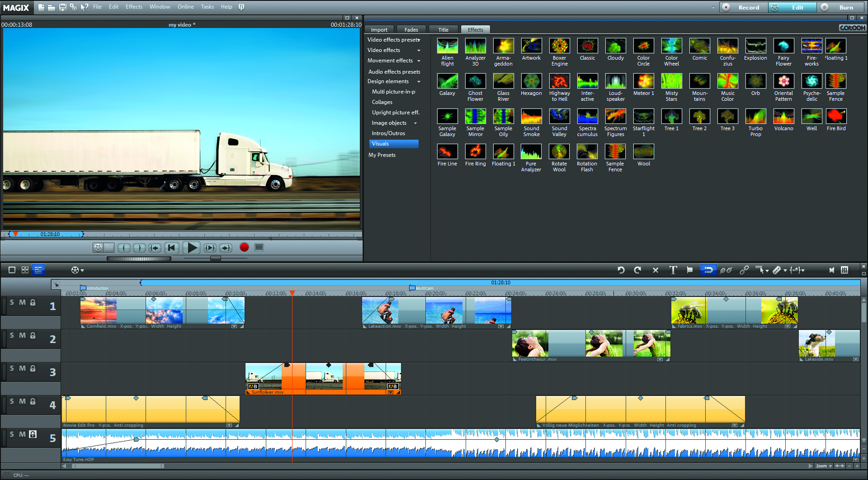The width and height of the screenshot is (868, 480).
Task: Click the set marker flag icon
Action: 689,270
